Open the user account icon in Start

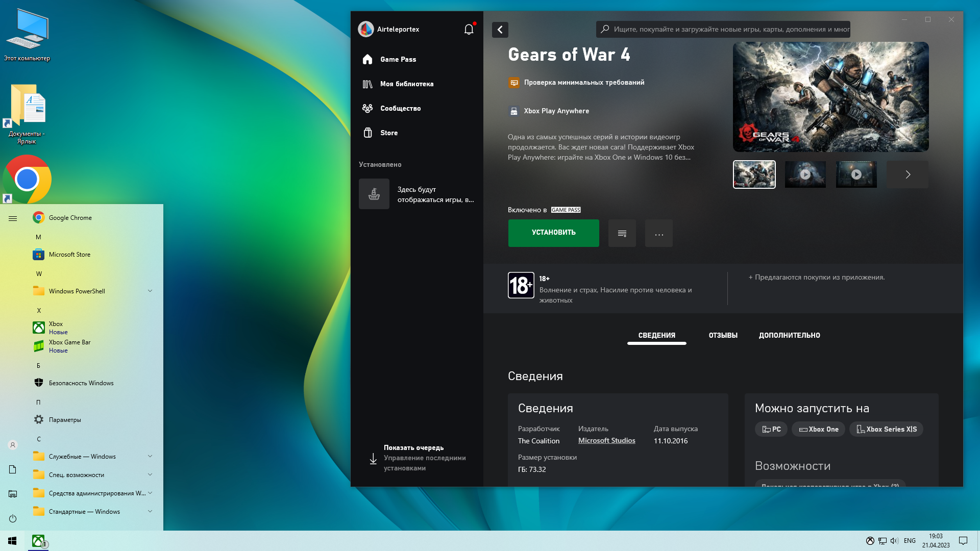[x=13, y=445]
